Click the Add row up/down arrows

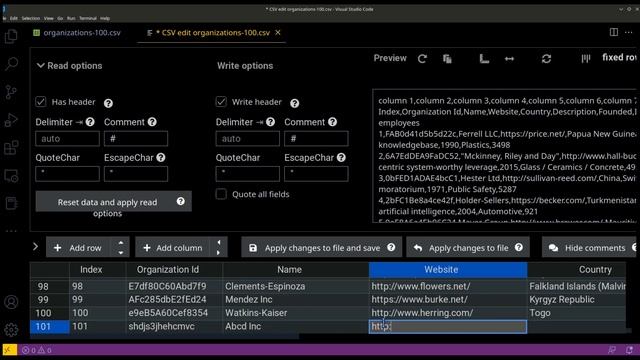pyautogui.click(x=121, y=247)
